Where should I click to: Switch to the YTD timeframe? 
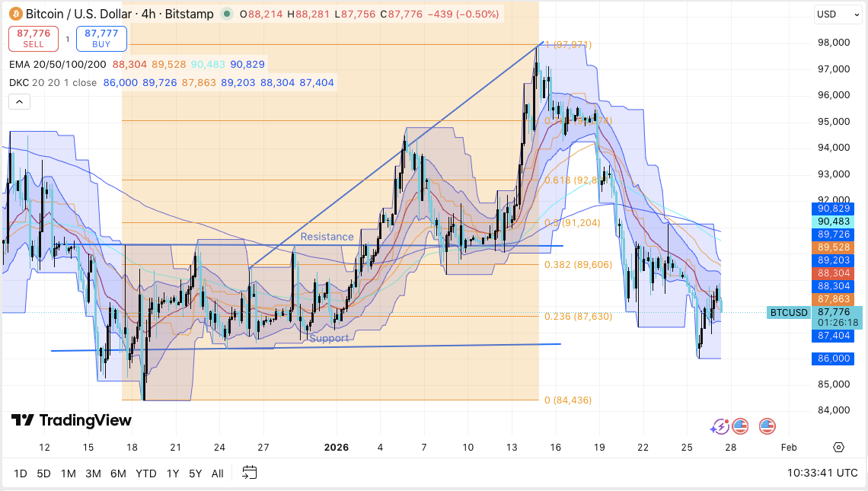click(145, 473)
